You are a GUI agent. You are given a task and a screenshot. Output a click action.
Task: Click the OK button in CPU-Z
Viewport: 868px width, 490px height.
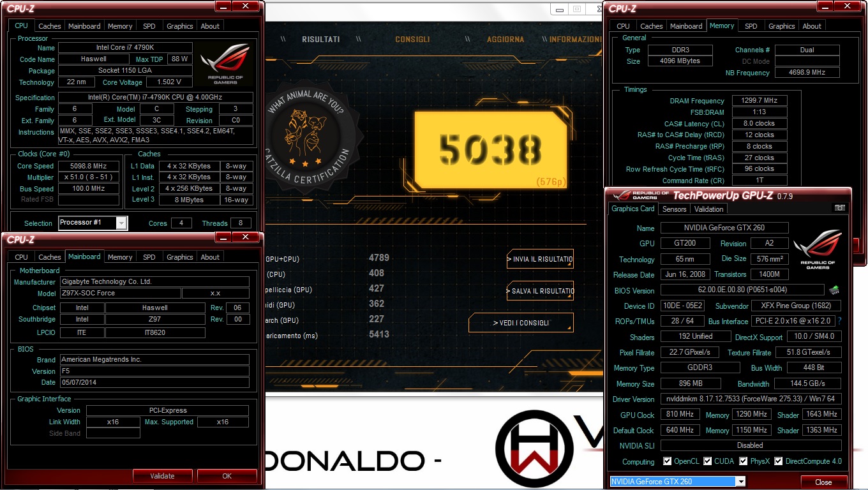pos(227,476)
